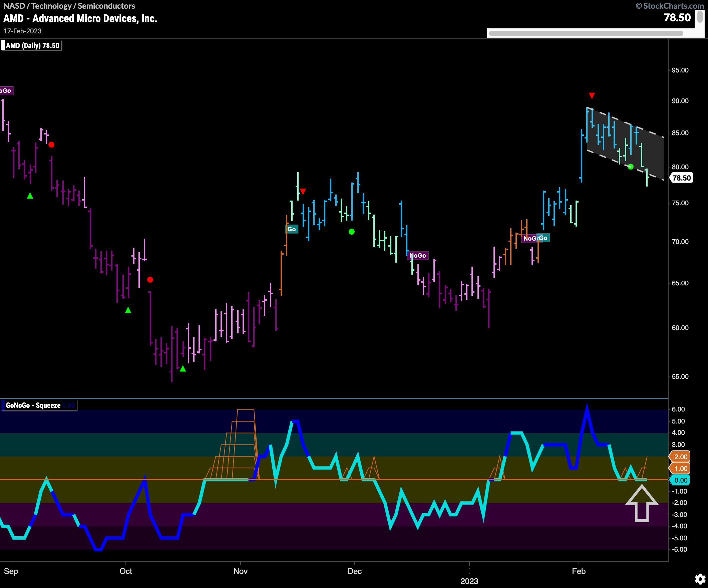
Task: Click the 6.00 oscillator axis label
Action: click(678, 409)
